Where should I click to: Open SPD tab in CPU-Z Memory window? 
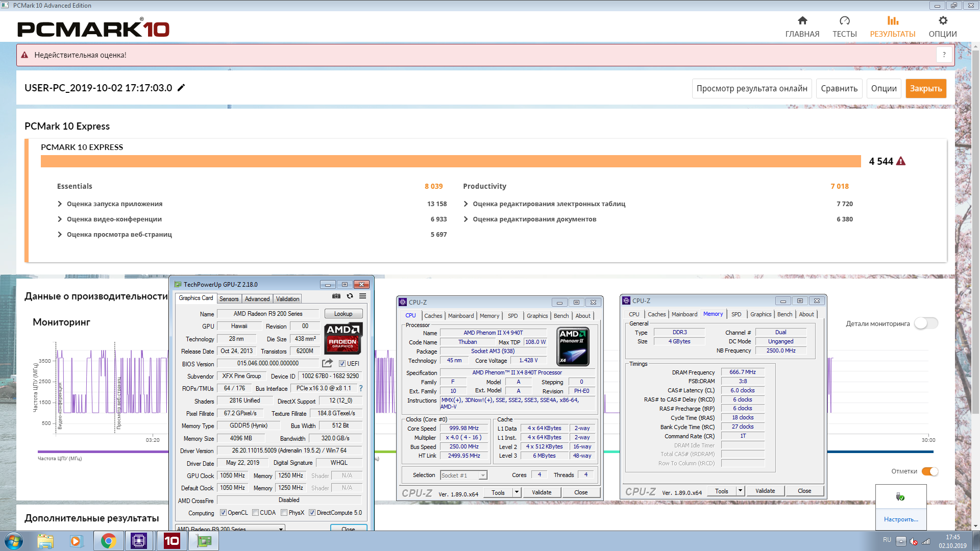tap(736, 314)
